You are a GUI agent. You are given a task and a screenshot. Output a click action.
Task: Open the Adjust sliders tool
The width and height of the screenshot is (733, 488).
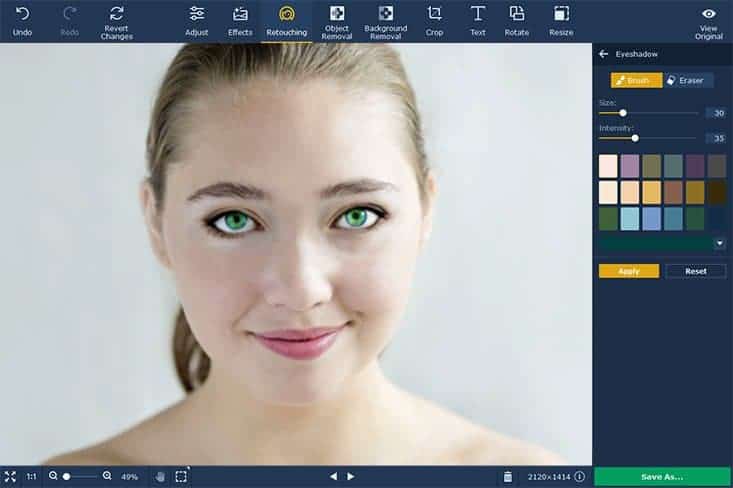tap(197, 14)
